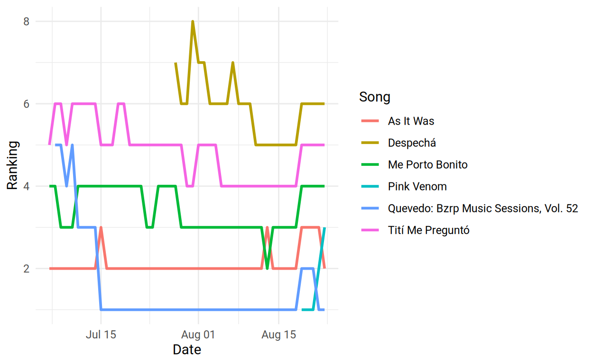Screen dimensions: 592x364
Task: Click the "Date" x-axis title
Action: pos(187,350)
